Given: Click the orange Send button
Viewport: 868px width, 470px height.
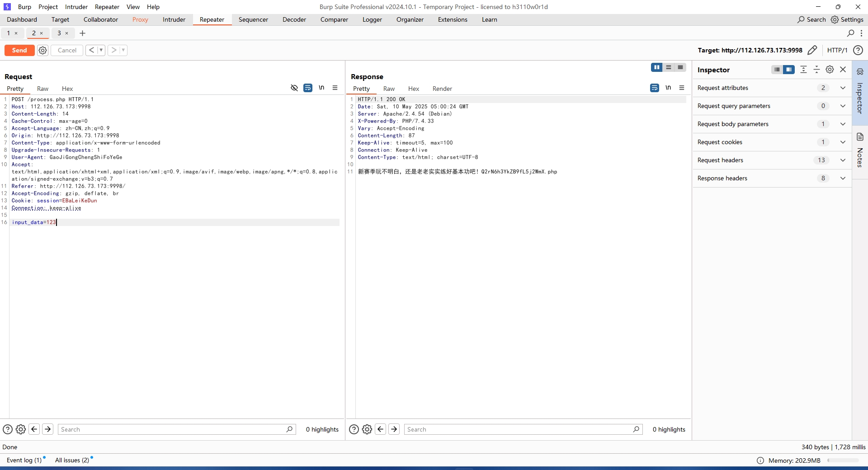Looking at the screenshot, I should click(x=19, y=50).
